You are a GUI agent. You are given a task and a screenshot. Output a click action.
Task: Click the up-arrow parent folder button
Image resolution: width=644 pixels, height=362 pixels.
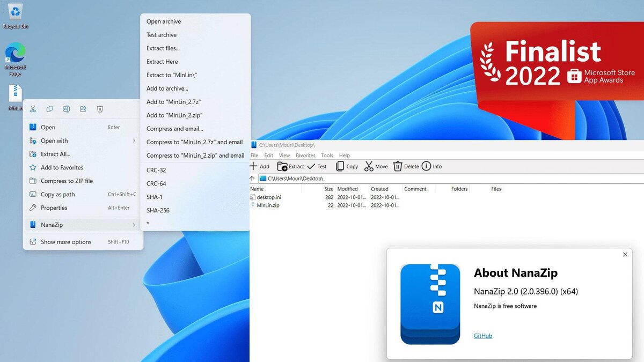click(x=252, y=179)
